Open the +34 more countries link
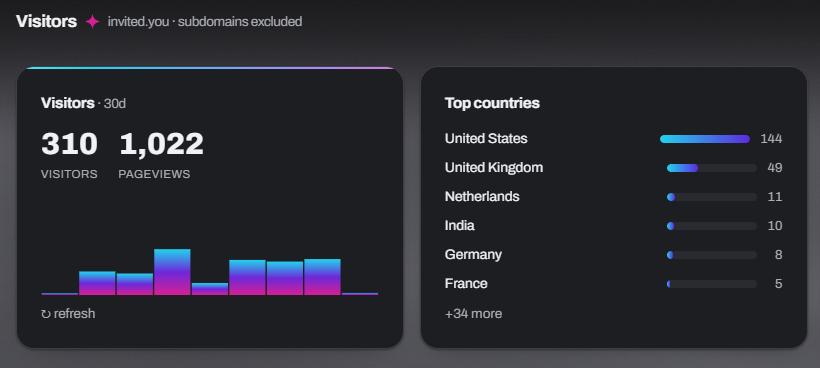The height and width of the screenshot is (368, 820). click(473, 314)
